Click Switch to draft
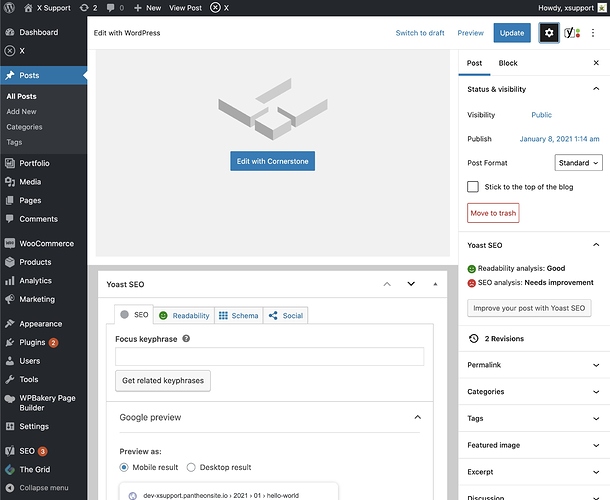This screenshot has width=610, height=500. coord(420,33)
